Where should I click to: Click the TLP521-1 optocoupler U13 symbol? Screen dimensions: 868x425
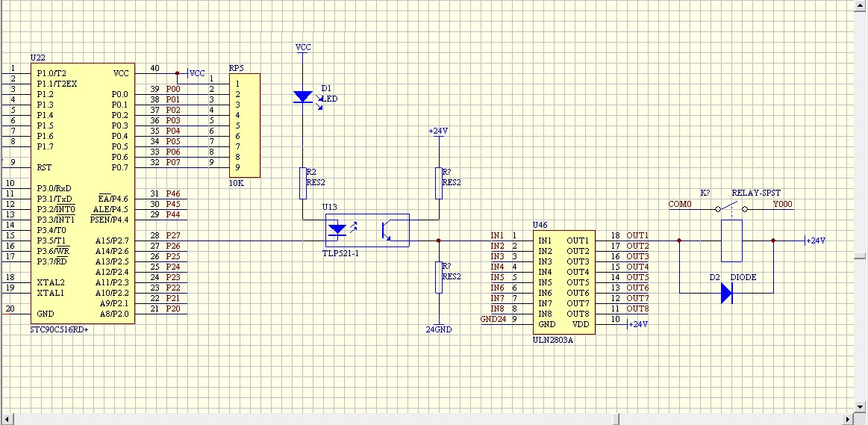[x=366, y=230]
